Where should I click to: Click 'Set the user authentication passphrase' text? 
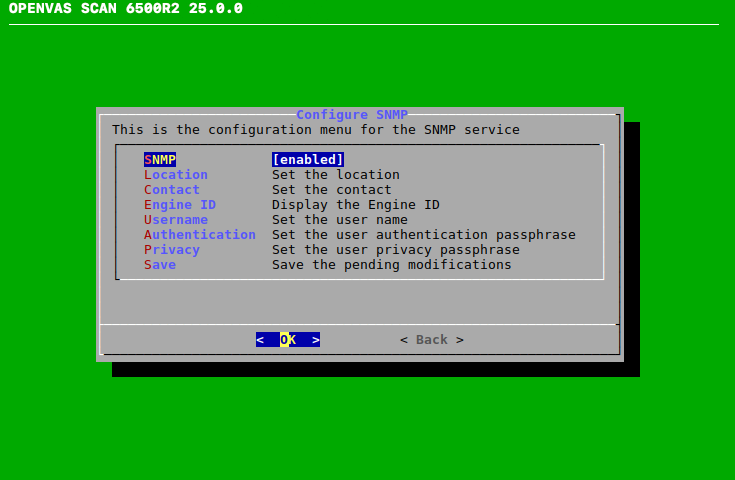click(423, 235)
